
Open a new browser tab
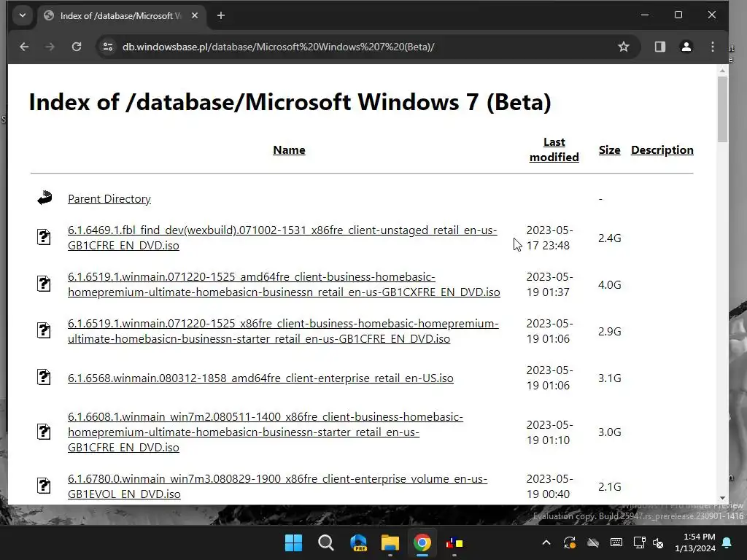click(220, 16)
